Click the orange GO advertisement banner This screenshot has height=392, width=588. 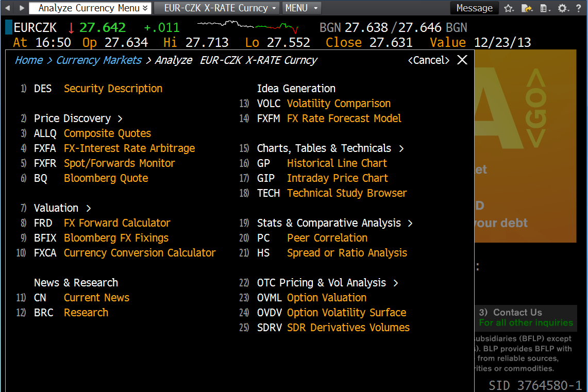(525, 146)
